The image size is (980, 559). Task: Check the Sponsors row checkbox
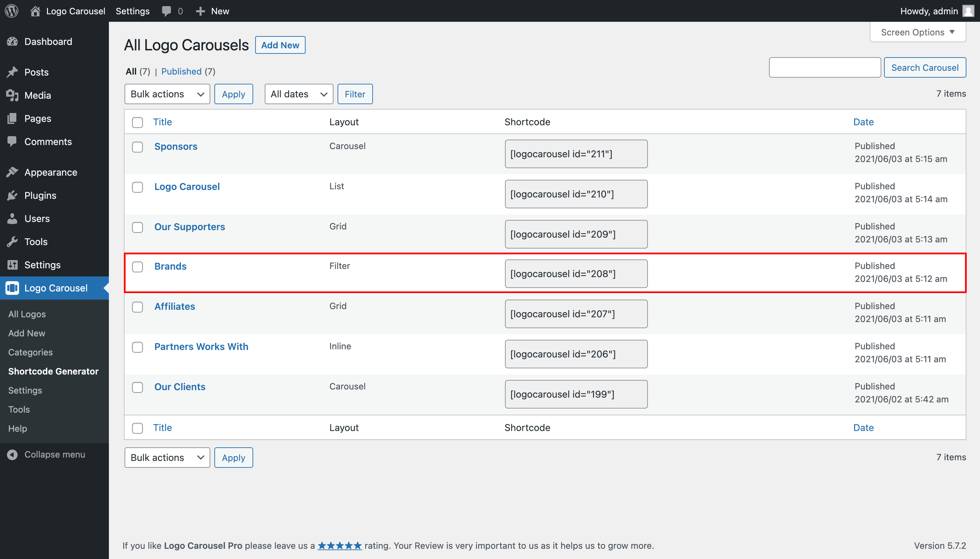[x=137, y=147]
